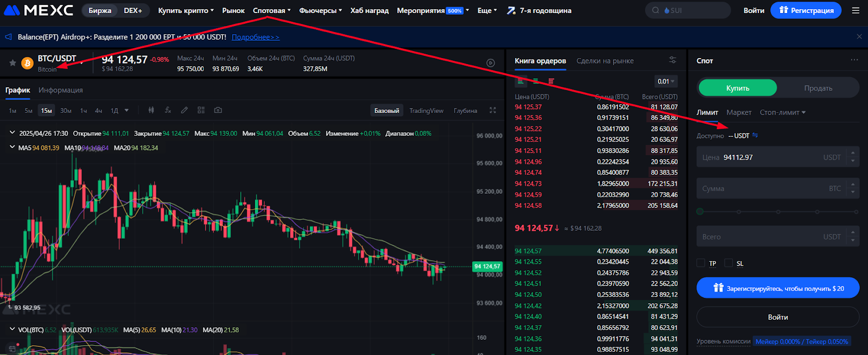
Task: Show only buy orders view
Action: (536, 81)
